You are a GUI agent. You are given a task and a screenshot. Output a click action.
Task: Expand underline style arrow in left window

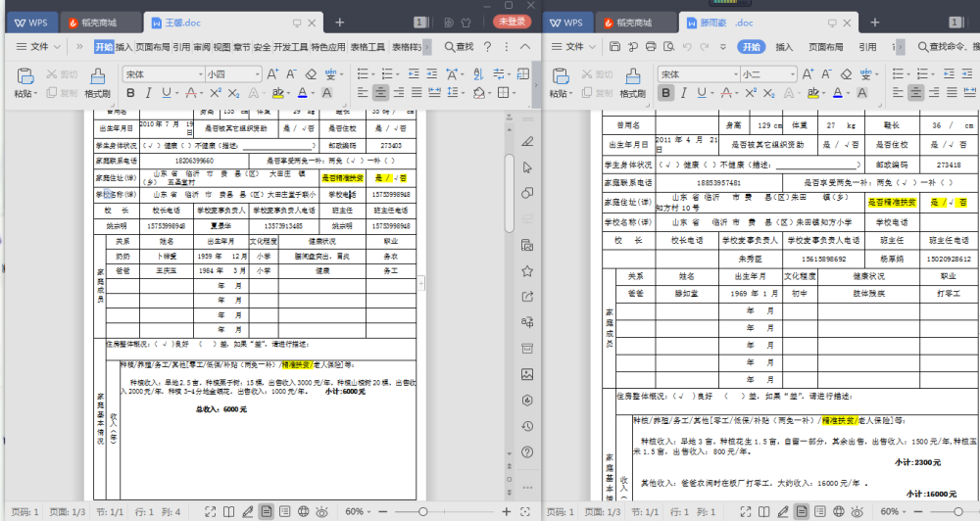[x=176, y=93]
